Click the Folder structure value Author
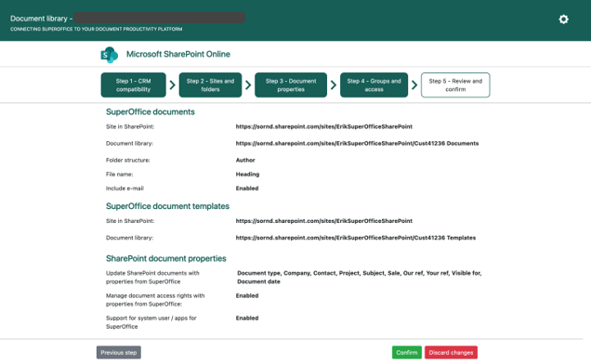 [x=245, y=160]
